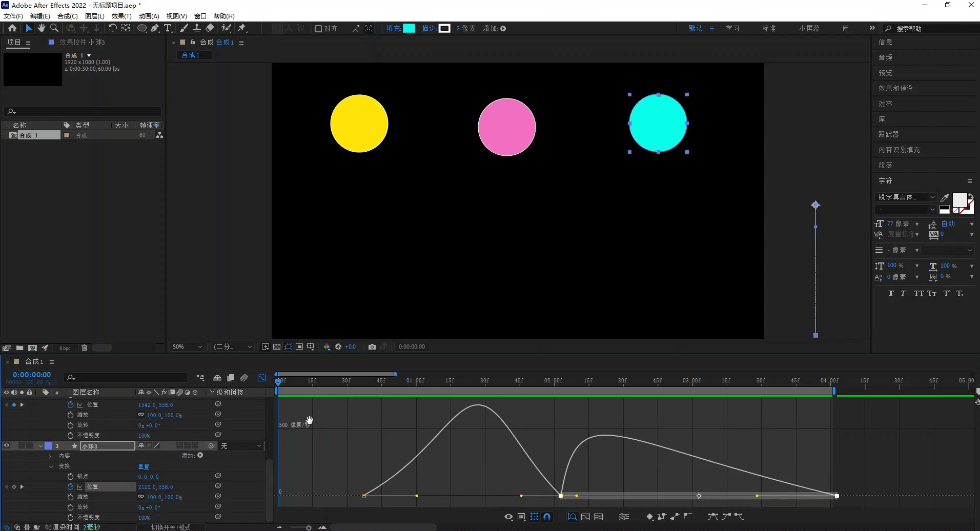Image resolution: width=980 pixels, height=531 pixels.
Task: Open the resolution (二分...) dropdown
Action: pos(233,347)
